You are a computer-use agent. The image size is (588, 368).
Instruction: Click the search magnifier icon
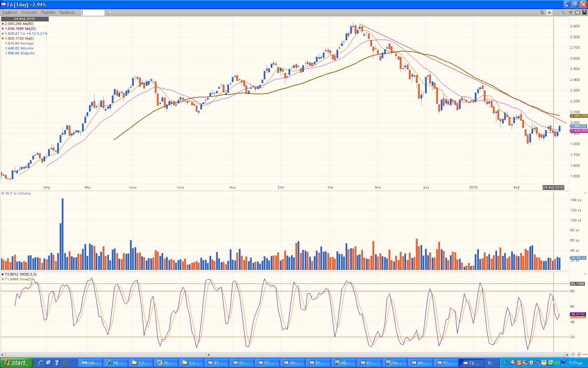coord(110,13)
